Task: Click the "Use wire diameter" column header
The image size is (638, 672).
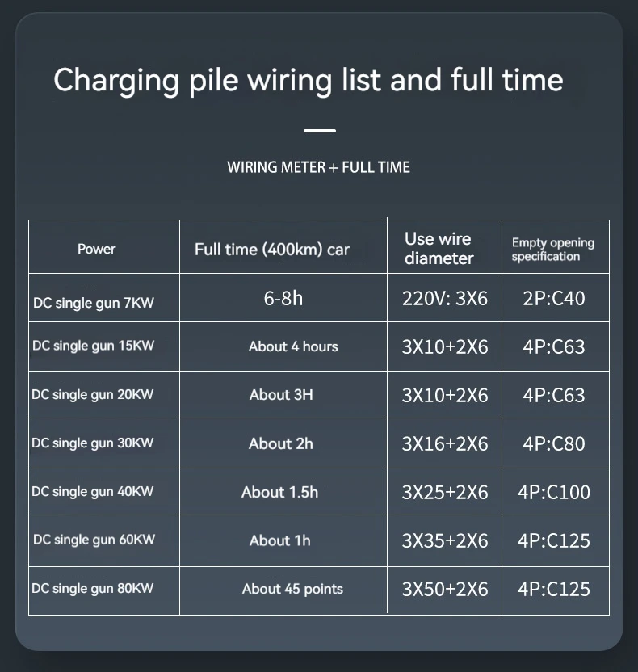Action: pyautogui.click(x=439, y=248)
